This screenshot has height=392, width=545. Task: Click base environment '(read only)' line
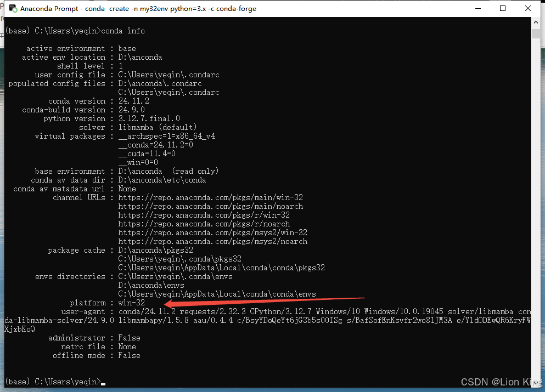(x=127, y=171)
